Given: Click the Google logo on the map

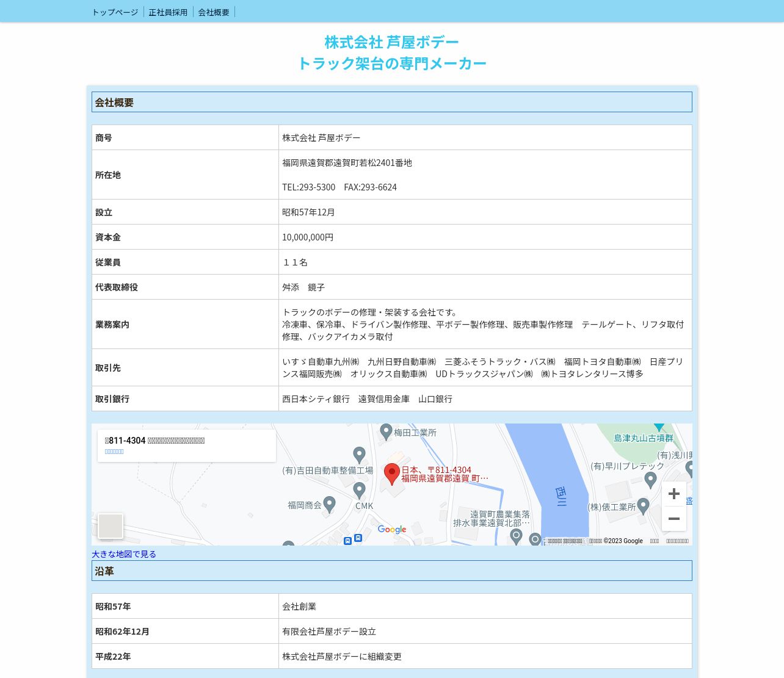Looking at the screenshot, I should (x=392, y=530).
